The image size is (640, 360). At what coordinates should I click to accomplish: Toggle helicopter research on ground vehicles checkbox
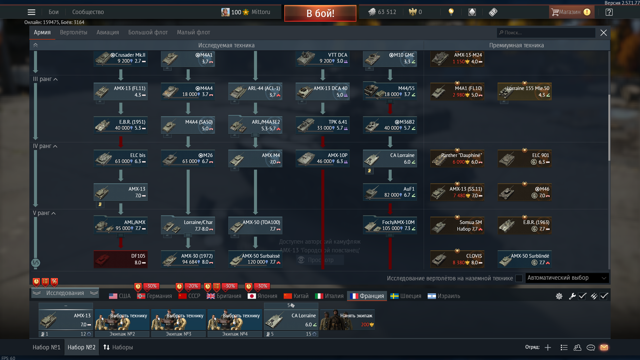pos(519,278)
